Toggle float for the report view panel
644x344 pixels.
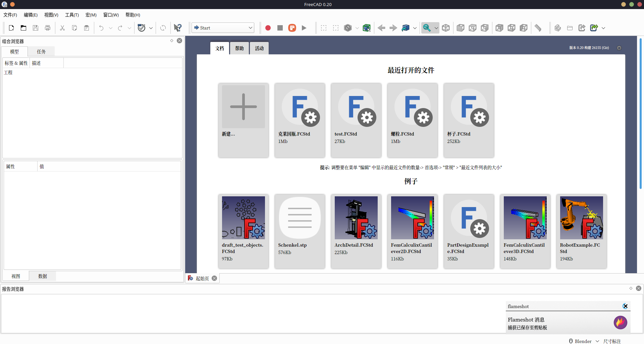pyautogui.click(x=631, y=288)
